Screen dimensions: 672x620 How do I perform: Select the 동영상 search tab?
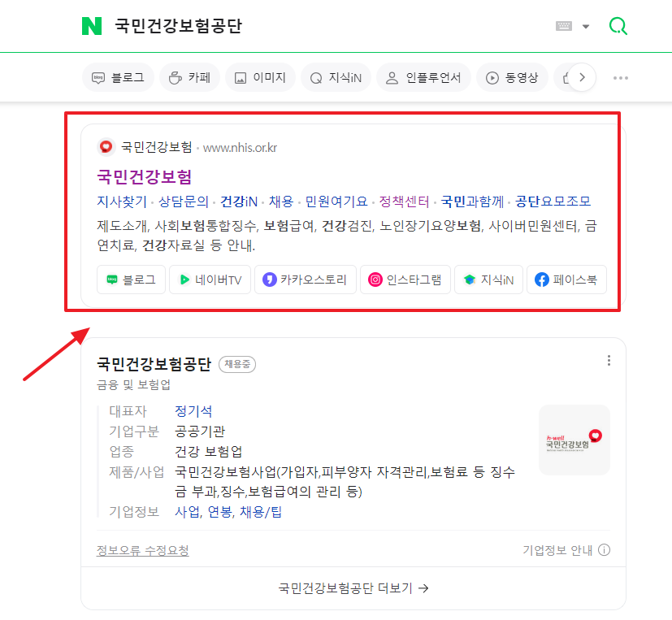[512, 77]
